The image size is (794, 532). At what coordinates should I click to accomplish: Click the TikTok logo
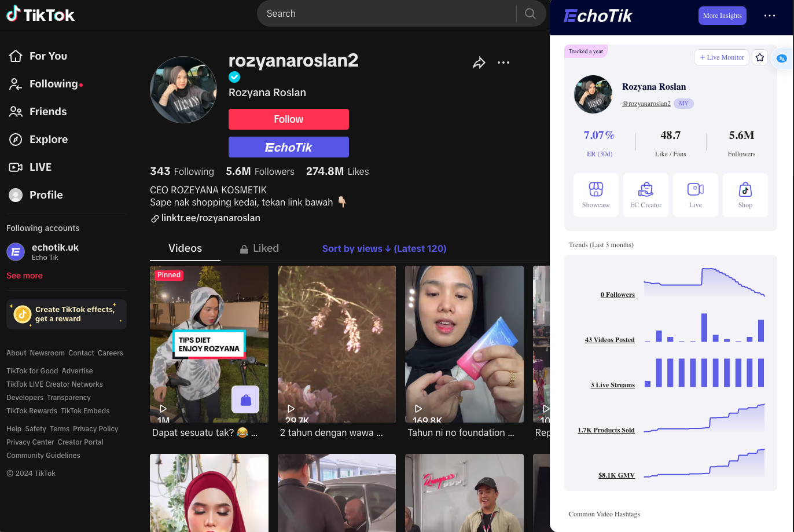click(41, 14)
